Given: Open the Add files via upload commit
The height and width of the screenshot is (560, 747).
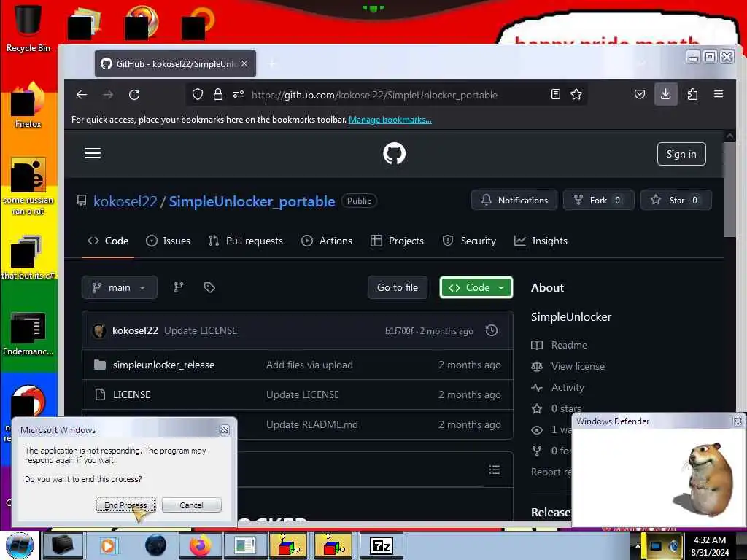Looking at the screenshot, I should 309,365.
